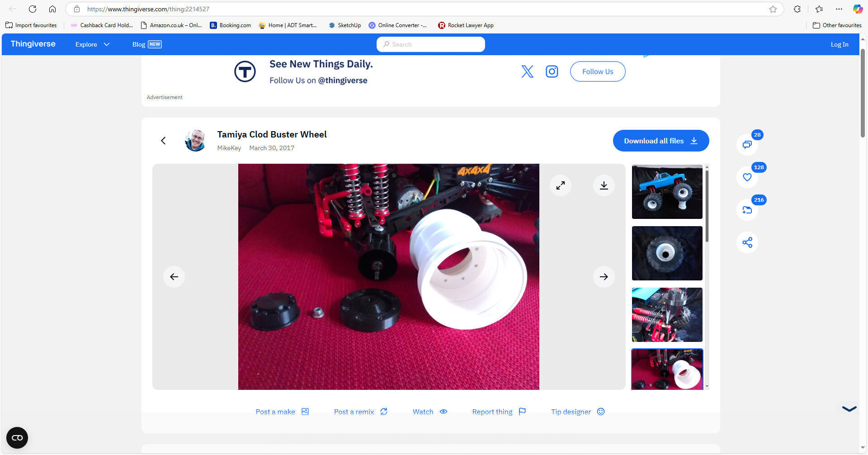This screenshot has width=868, height=455.
Task: Refresh the browser page
Action: click(x=33, y=9)
